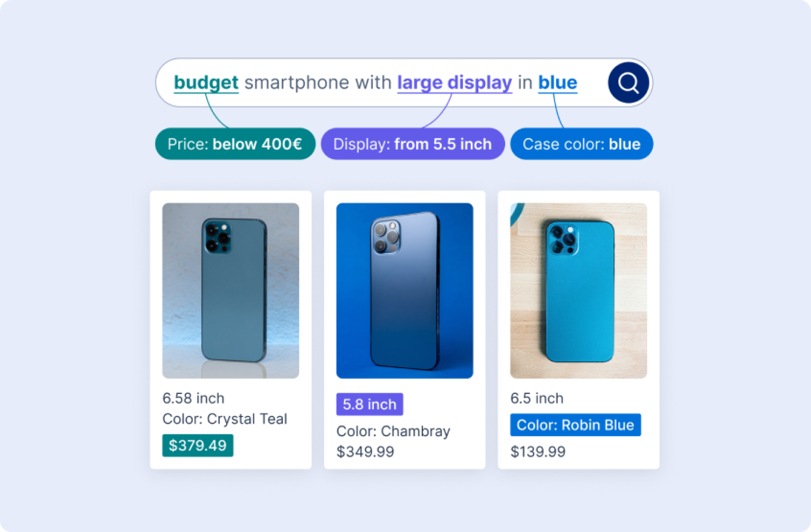The height and width of the screenshot is (532, 811).
Task: Click the '6.58 inch' display size text
Action: [x=193, y=398]
